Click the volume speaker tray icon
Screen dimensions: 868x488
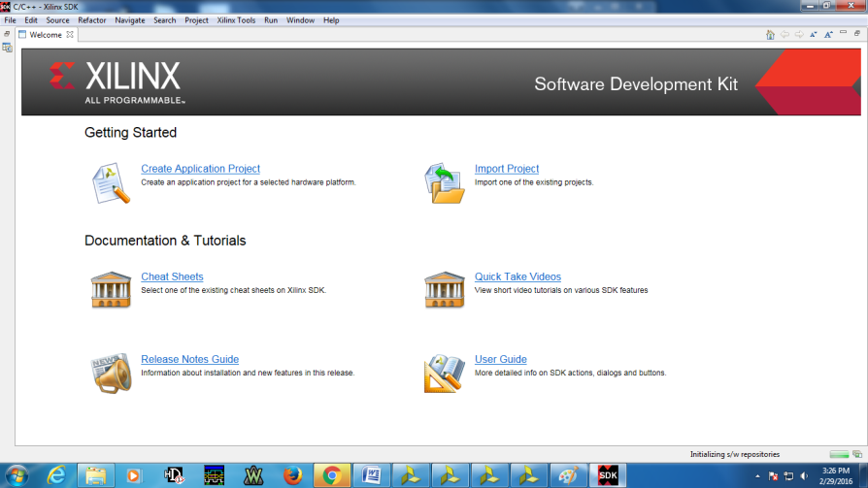[x=804, y=475]
